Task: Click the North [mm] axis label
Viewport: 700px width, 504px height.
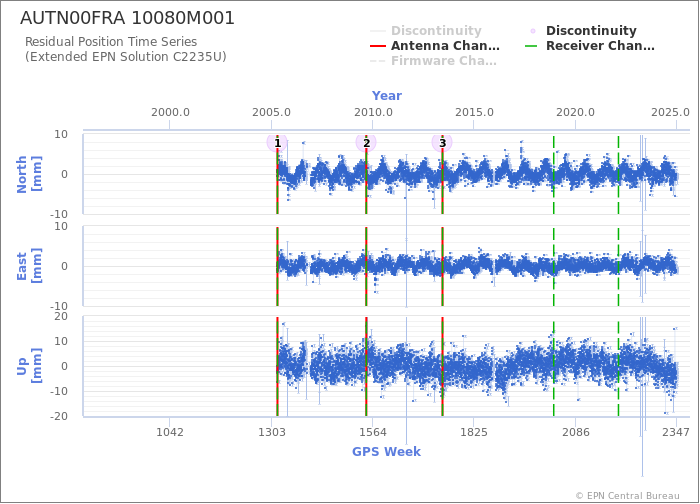Action: coord(29,174)
